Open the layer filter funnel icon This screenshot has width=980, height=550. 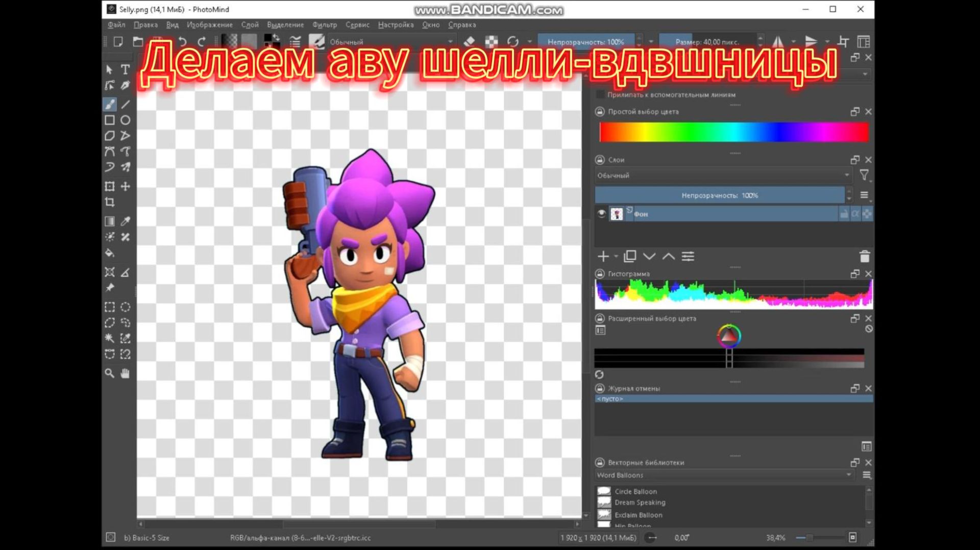pyautogui.click(x=864, y=176)
